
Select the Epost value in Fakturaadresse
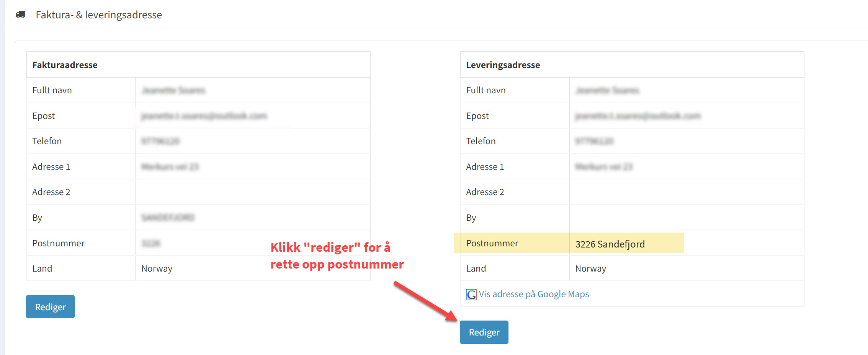204,116
